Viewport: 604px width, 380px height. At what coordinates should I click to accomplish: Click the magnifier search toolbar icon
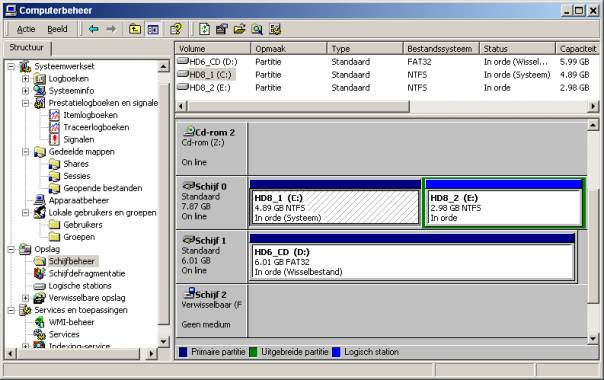257,29
